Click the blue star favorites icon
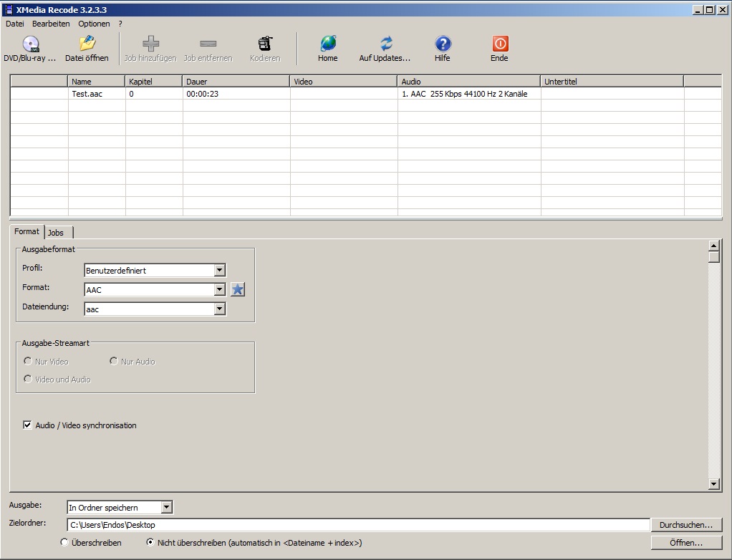Viewport: 732px width, 560px height. coord(238,289)
